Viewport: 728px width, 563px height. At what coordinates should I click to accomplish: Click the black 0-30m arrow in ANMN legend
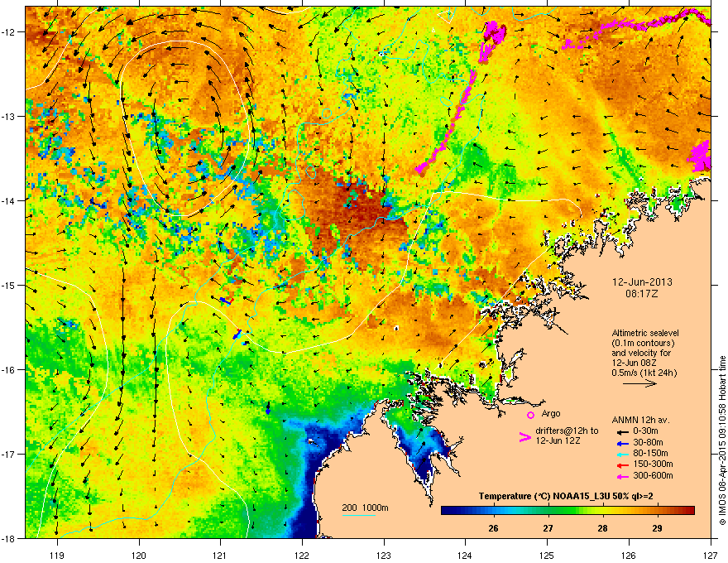(623, 431)
